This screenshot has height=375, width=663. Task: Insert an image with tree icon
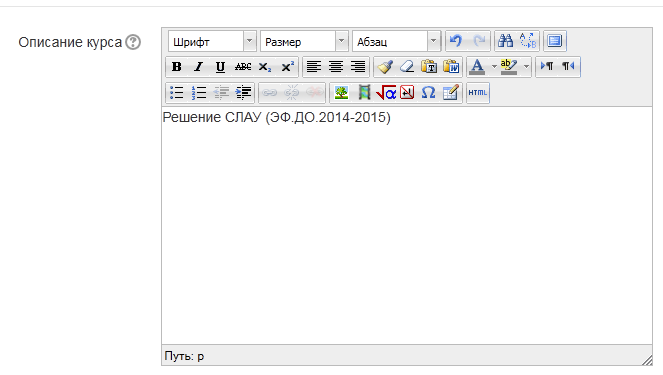click(341, 93)
